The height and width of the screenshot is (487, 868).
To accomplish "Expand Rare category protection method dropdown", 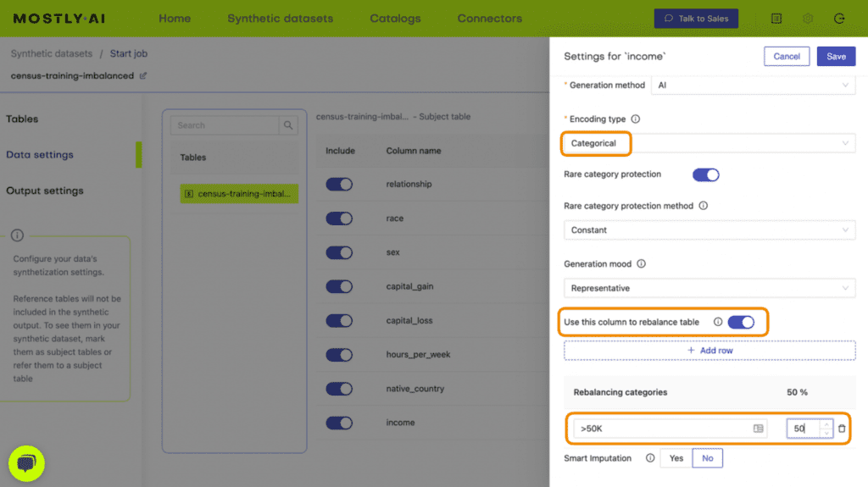I will click(709, 230).
